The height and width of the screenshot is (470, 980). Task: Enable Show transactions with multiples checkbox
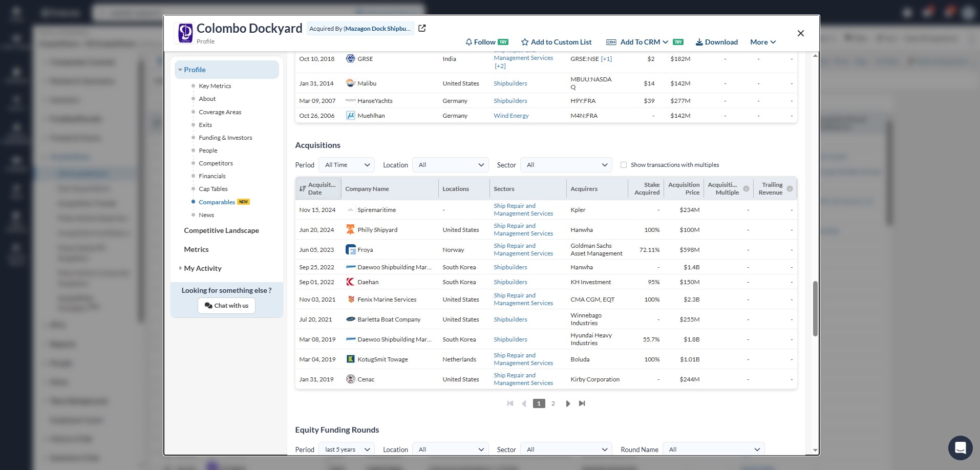coord(624,165)
